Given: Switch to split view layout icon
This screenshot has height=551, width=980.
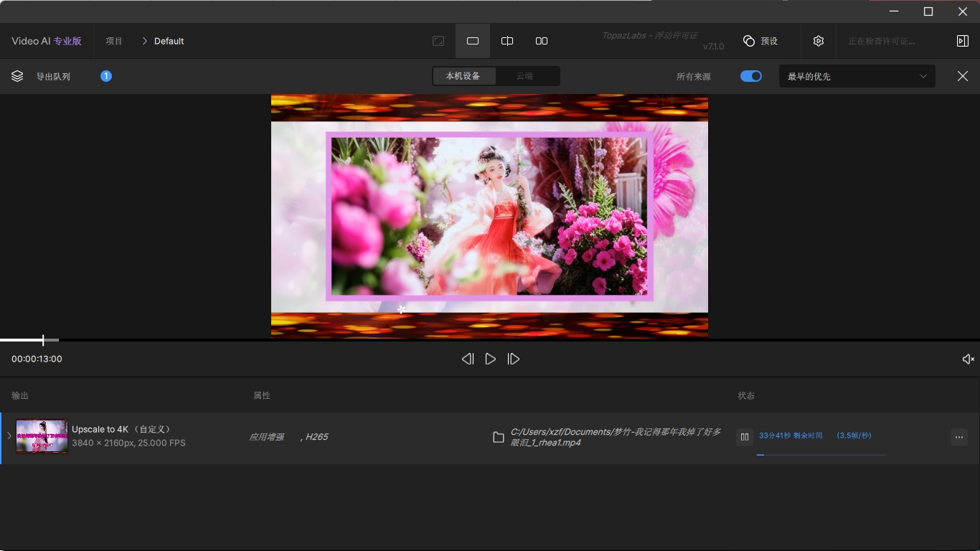Looking at the screenshot, I should (507, 41).
